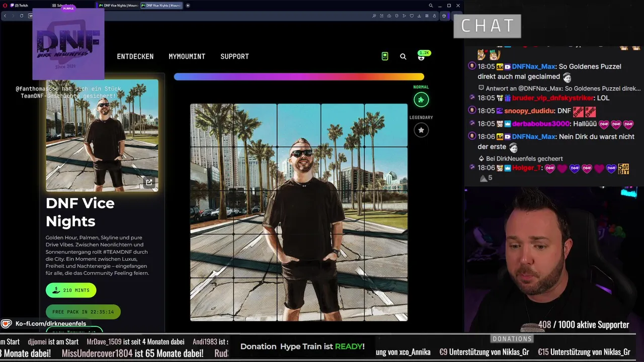
Task: Reload the current page
Action: click(x=22, y=16)
